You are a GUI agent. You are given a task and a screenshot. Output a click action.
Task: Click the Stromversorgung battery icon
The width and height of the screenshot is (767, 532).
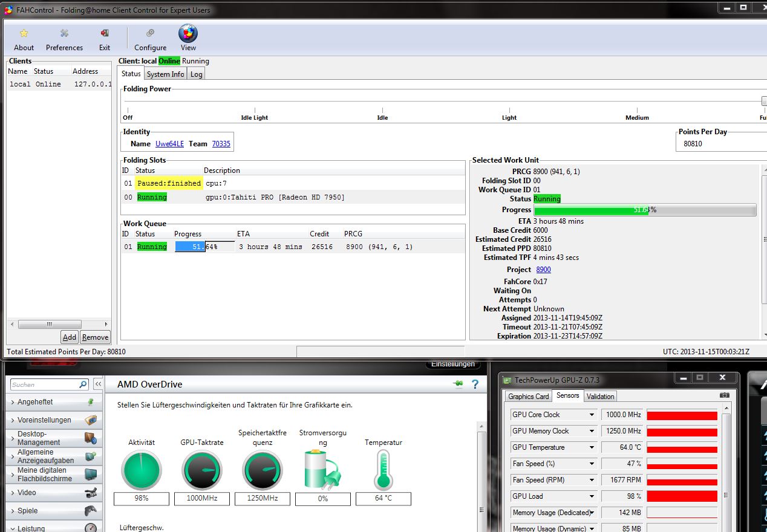click(x=322, y=469)
